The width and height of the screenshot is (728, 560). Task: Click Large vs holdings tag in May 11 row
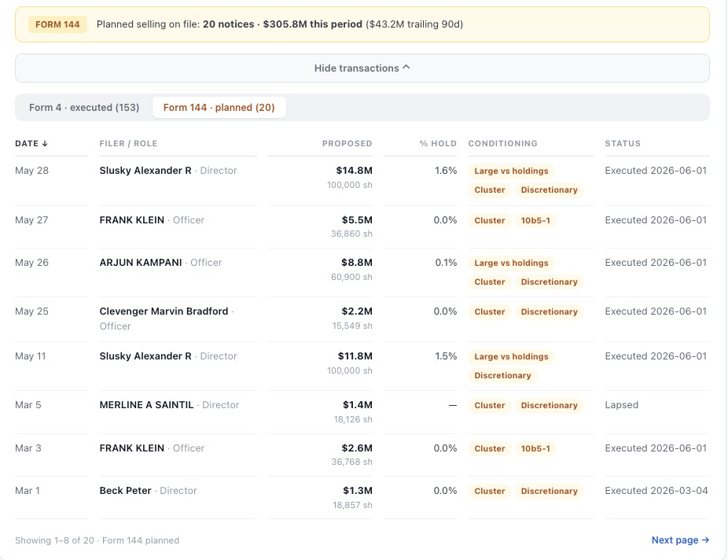pyautogui.click(x=511, y=356)
